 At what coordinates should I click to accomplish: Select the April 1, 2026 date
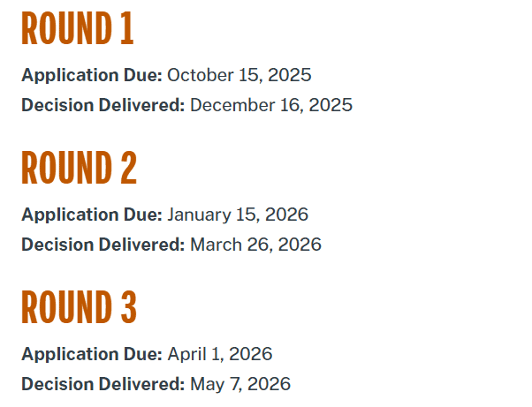pyautogui.click(x=219, y=354)
